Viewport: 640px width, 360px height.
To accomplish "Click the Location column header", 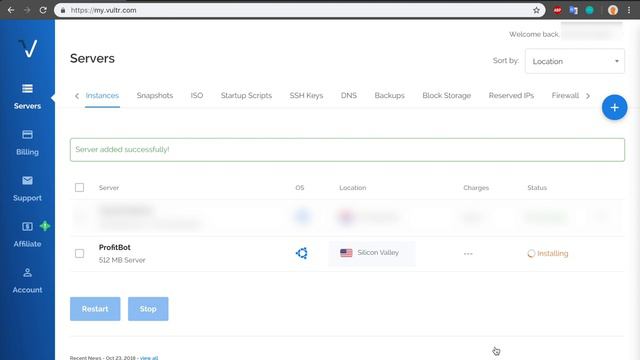I will [x=353, y=188].
